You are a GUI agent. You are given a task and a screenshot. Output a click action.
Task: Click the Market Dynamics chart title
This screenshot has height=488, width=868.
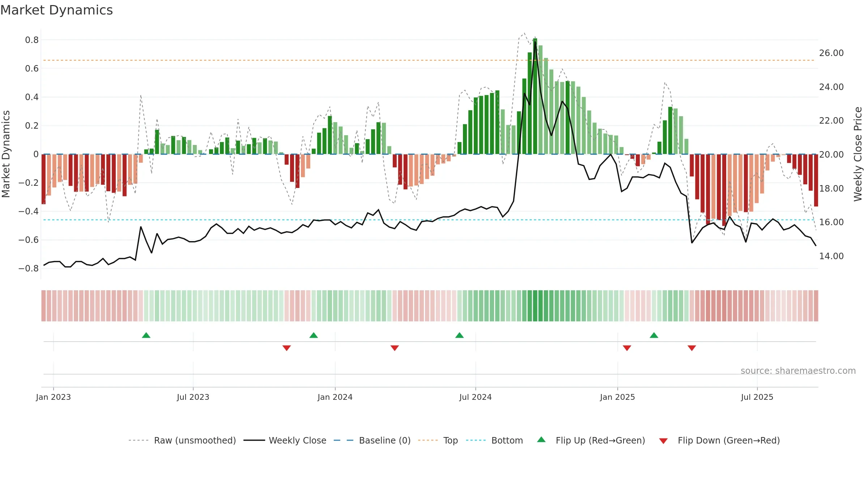(x=56, y=10)
